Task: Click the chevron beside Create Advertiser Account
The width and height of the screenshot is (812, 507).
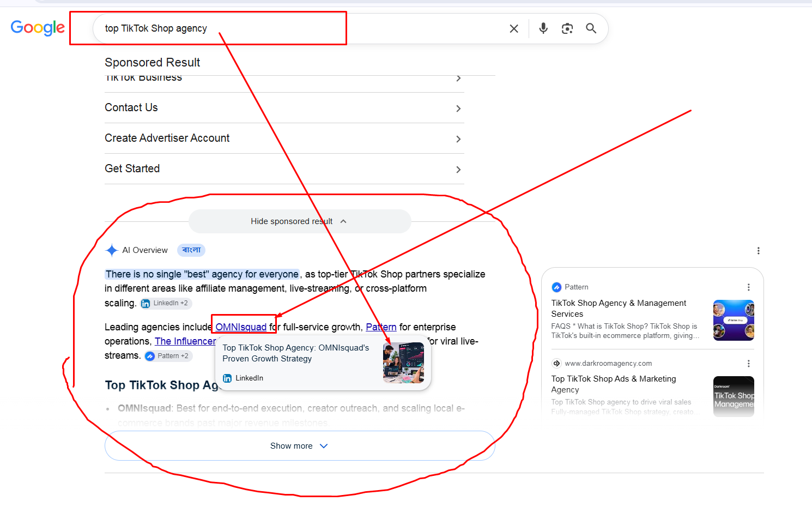Action: pos(458,139)
